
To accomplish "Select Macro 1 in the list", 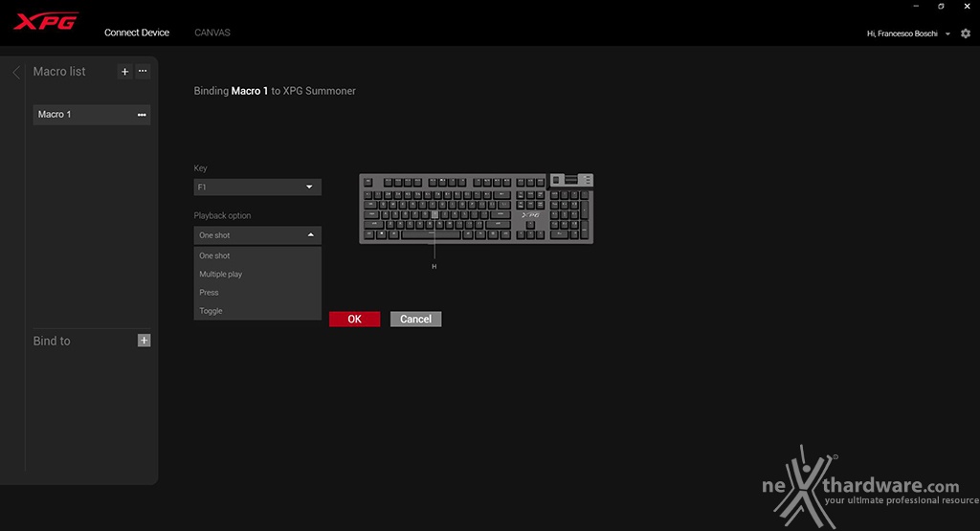I will (x=91, y=114).
